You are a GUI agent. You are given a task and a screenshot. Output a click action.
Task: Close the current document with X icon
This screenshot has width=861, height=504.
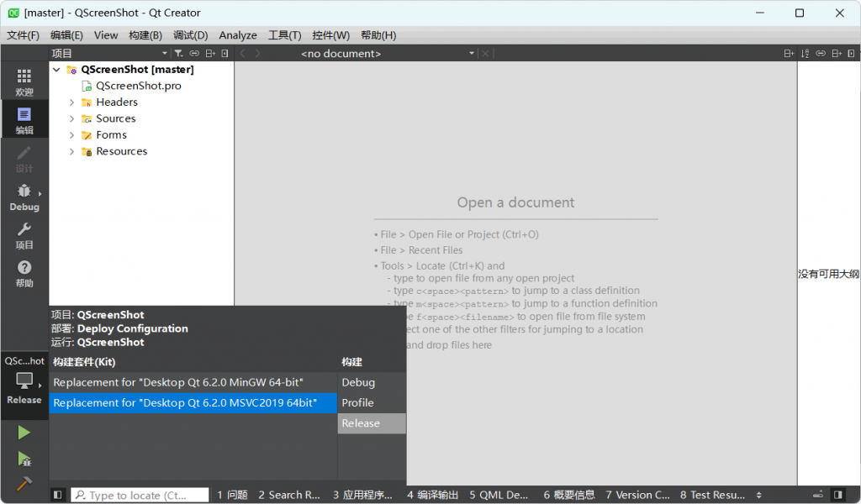(485, 53)
